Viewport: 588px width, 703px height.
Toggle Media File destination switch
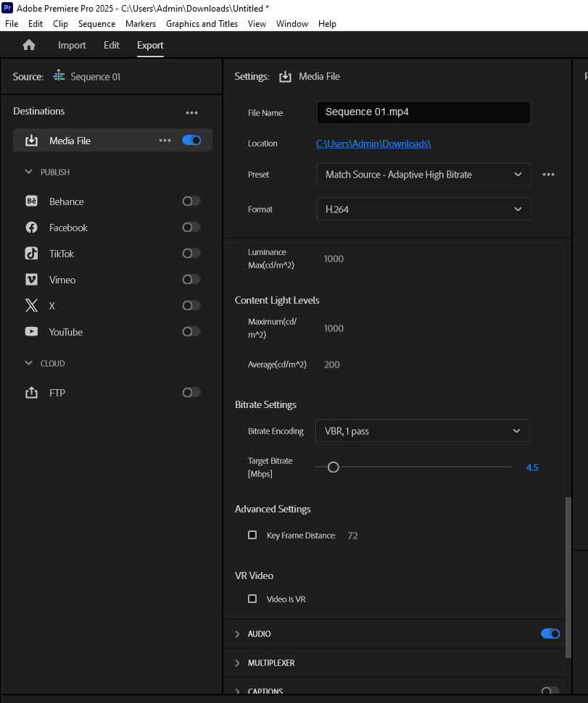(x=191, y=141)
